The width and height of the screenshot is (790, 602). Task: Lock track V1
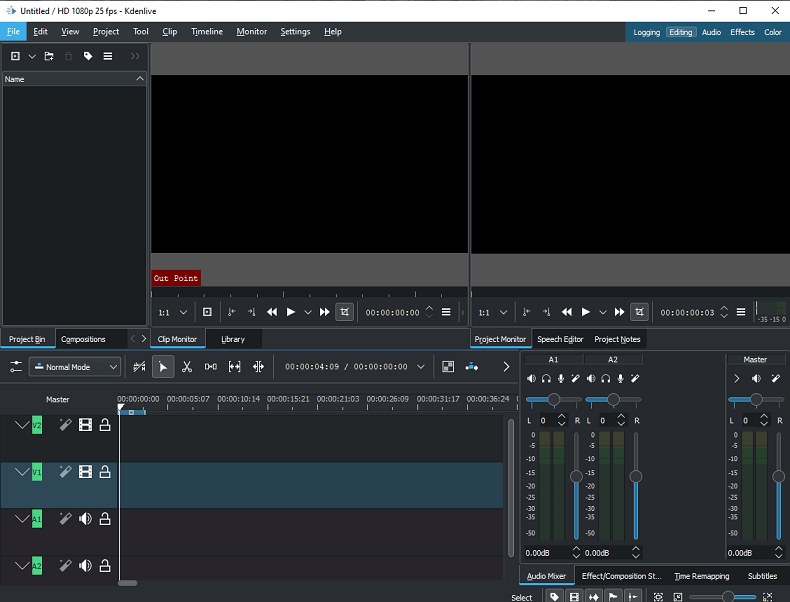105,472
